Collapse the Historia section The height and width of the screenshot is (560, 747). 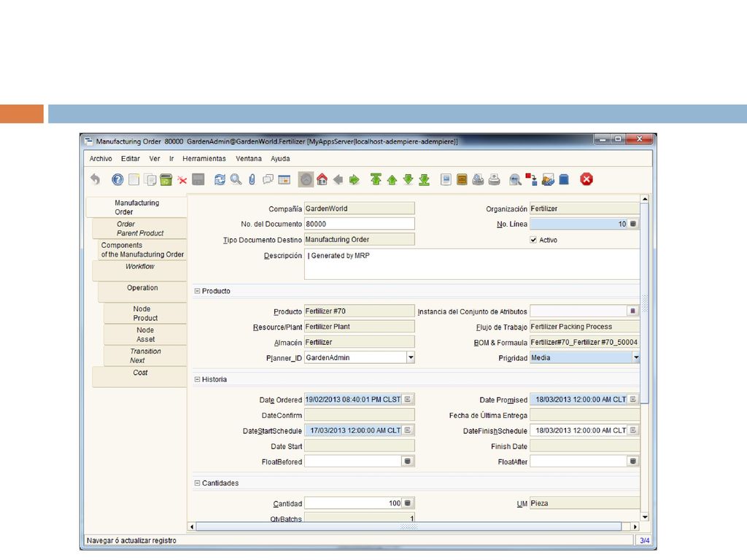point(197,379)
